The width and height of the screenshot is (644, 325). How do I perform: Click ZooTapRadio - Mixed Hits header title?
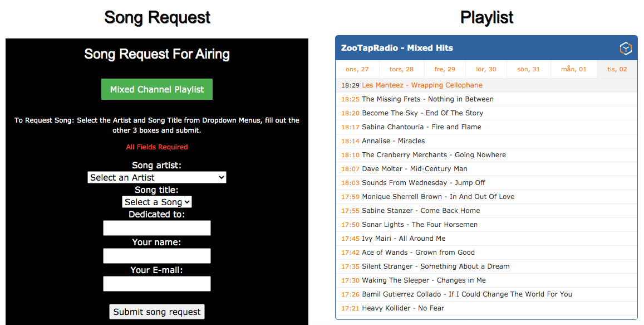tap(397, 48)
